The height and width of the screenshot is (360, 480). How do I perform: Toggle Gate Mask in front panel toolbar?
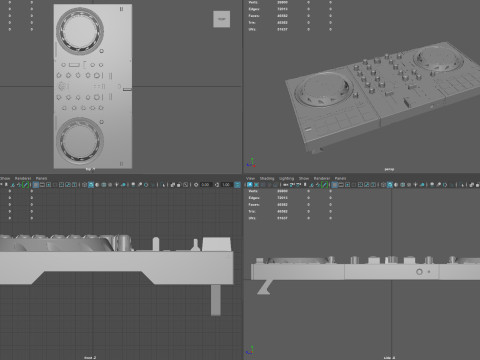(x=55, y=185)
